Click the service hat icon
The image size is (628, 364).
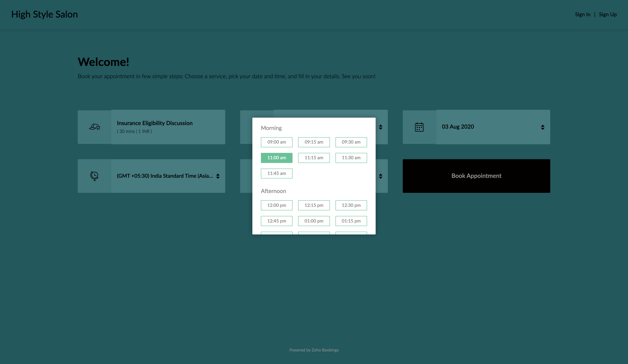pyautogui.click(x=94, y=127)
